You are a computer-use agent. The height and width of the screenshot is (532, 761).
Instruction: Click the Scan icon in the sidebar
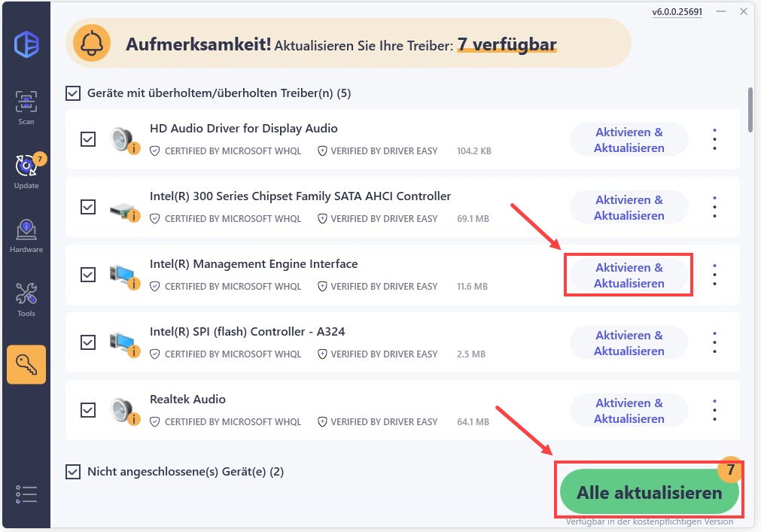point(26,99)
